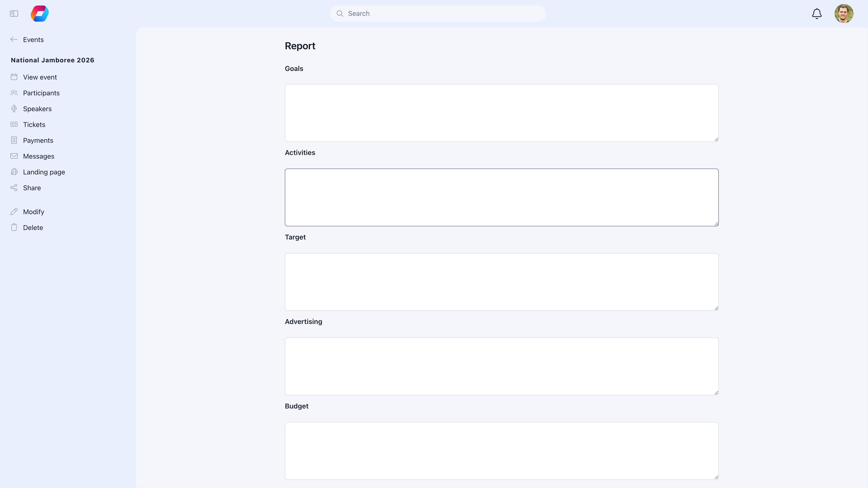Image resolution: width=868 pixels, height=488 pixels.
Task: Select the Speakers microphone icon
Action: (x=14, y=108)
